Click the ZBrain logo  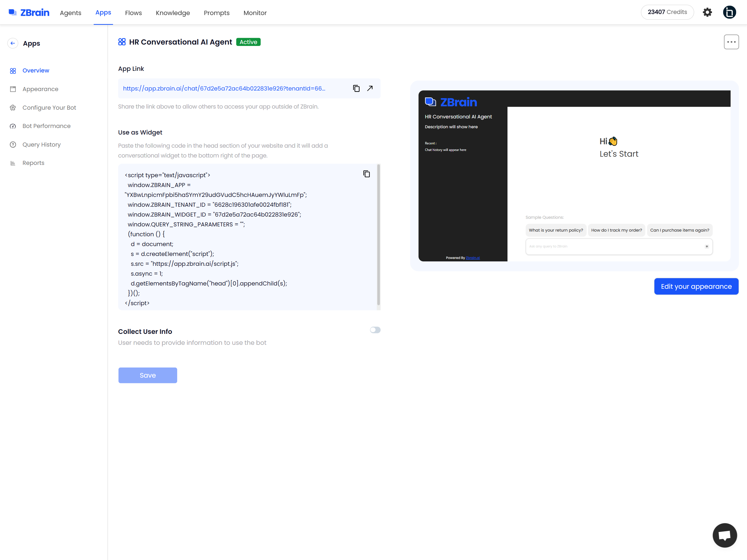point(29,13)
